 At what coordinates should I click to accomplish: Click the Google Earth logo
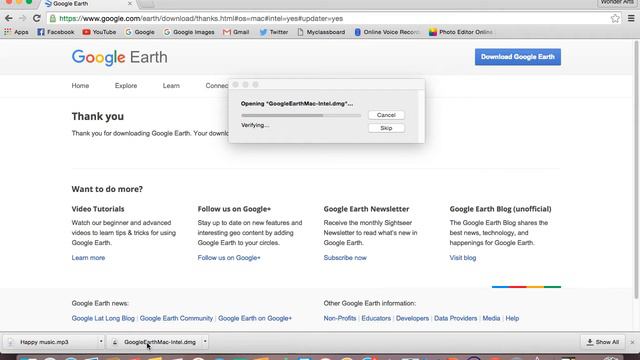tap(120, 58)
